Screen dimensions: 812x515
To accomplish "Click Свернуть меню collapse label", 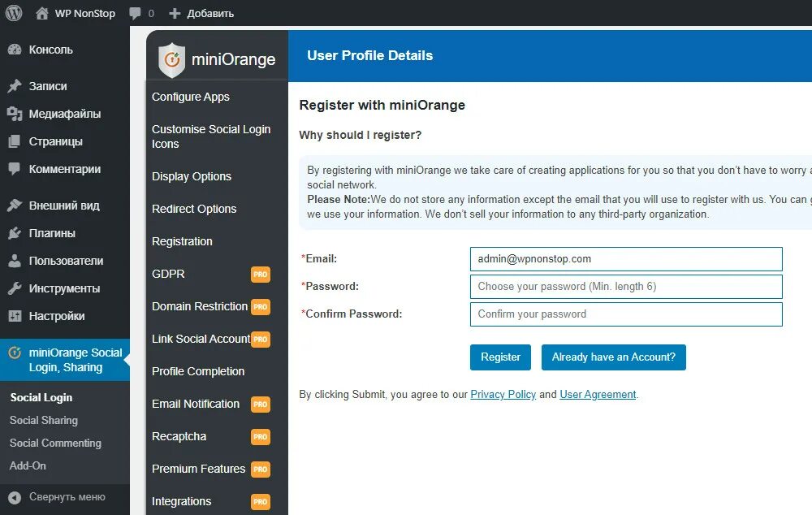I will tap(67, 497).
